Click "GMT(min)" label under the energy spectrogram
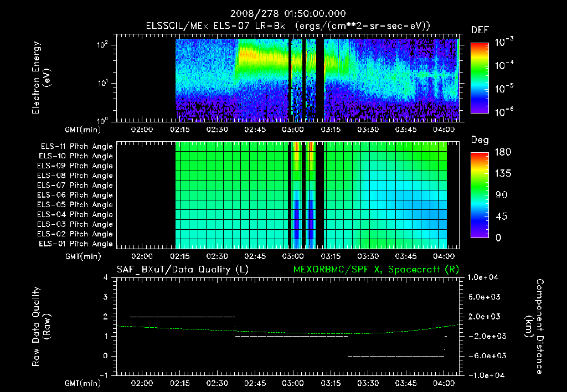This screenshot has width=567, height=392. [x=83, y=130]
